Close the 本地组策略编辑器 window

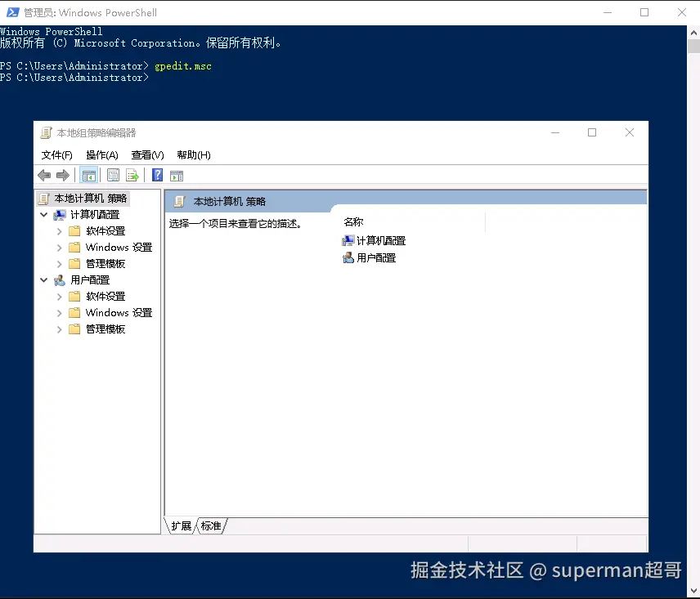click(630, 133)
